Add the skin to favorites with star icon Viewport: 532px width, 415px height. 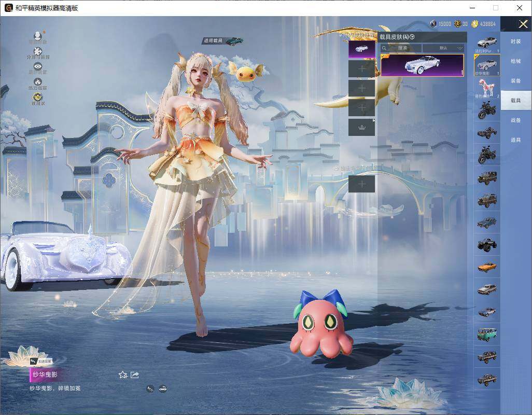123,375
